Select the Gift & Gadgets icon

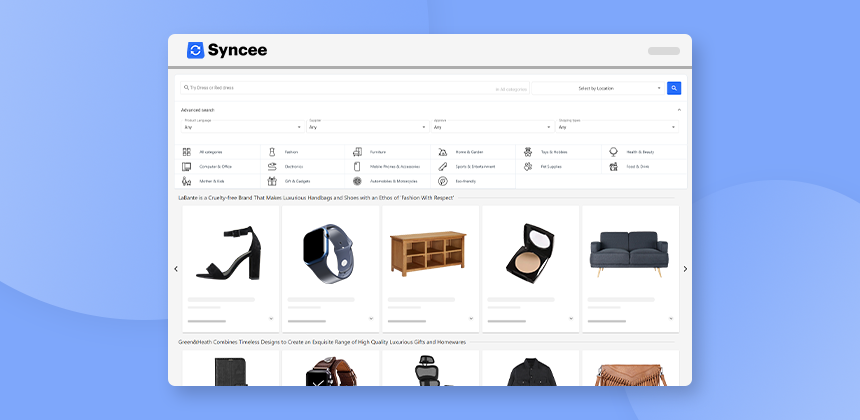coord(271,181)
